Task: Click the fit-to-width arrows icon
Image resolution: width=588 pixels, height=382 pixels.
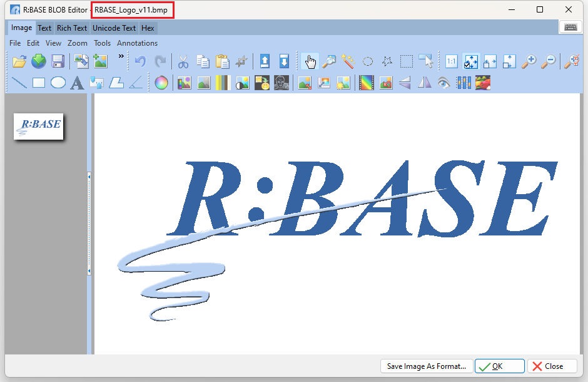Action: [x=490, y=61]
